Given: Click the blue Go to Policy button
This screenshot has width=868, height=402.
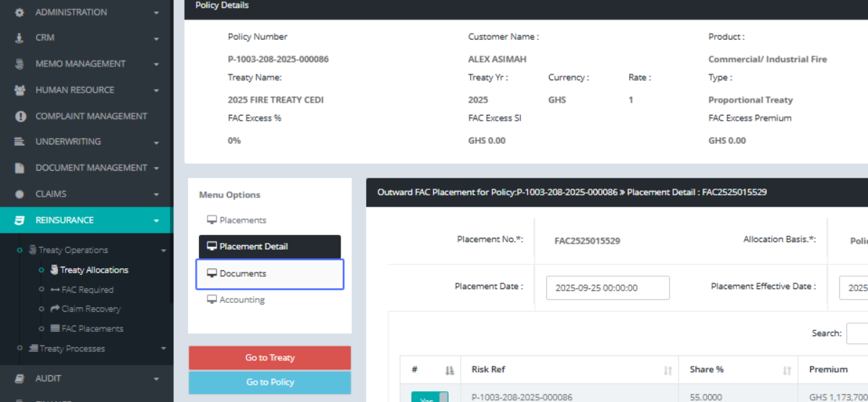Looking at the screenshot, I should tap(269, 382).
